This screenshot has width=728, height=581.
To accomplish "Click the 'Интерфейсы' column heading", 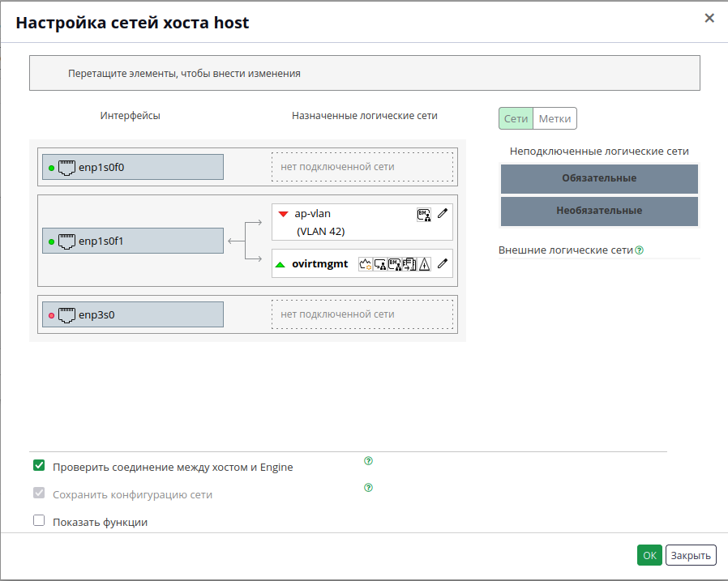I will [130, 116].
